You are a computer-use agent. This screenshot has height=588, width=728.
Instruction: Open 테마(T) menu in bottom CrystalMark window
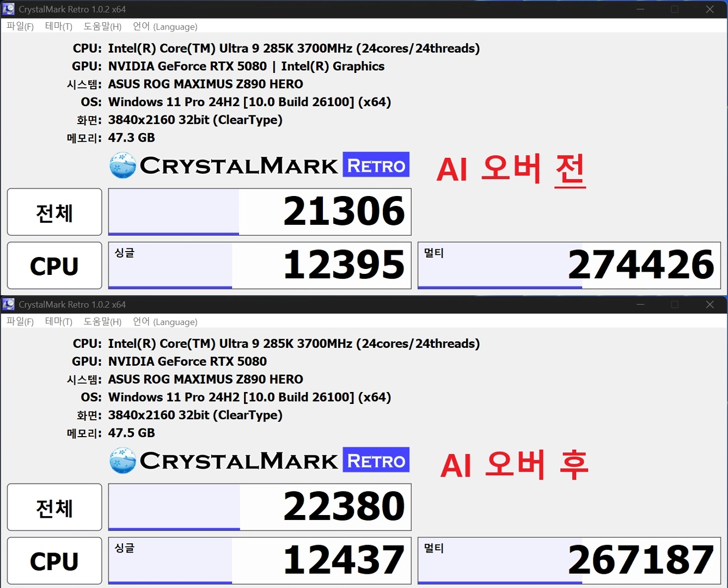pyautogui.click(x=59, y=322)
